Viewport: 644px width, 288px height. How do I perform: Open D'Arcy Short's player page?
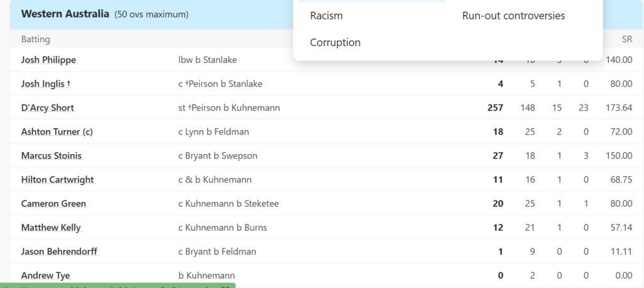tap(48, 108)
